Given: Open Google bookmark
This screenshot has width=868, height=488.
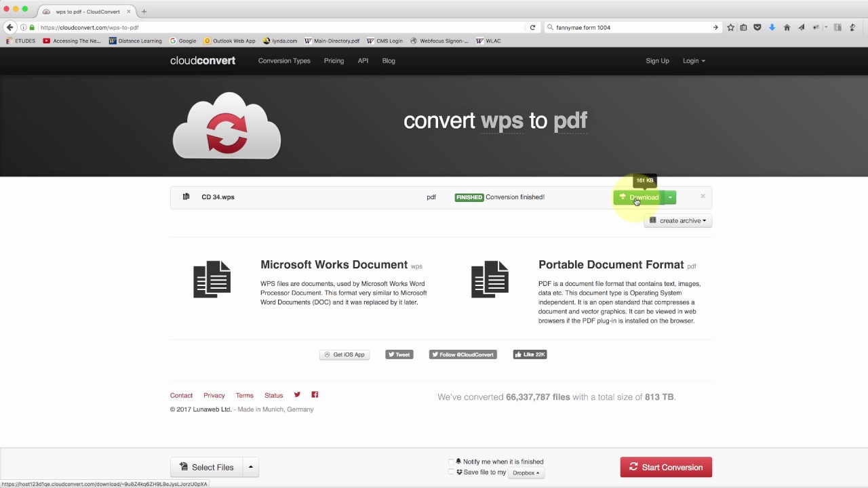Looking at the screenshot, I should [x=183, y=41].
